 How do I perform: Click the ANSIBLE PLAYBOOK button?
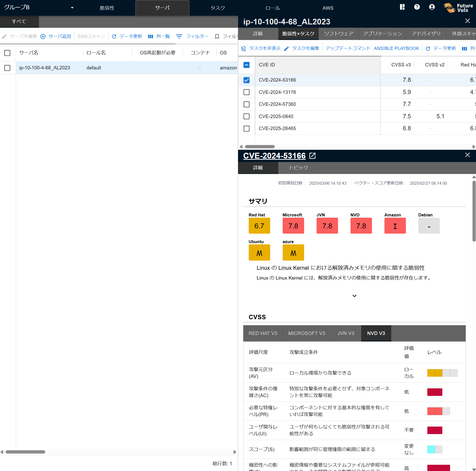(396, 48)
